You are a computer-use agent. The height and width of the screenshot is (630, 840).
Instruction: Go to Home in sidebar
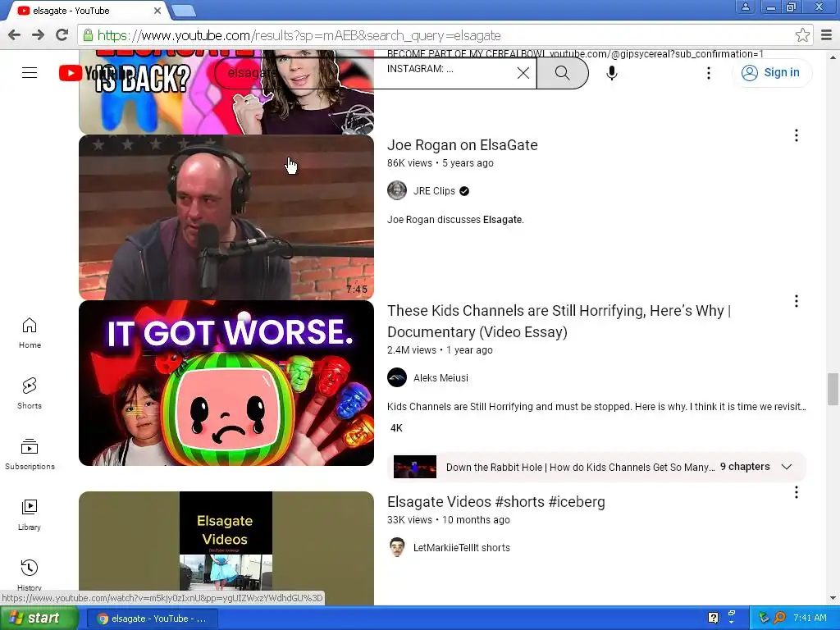tap(30, 333)
